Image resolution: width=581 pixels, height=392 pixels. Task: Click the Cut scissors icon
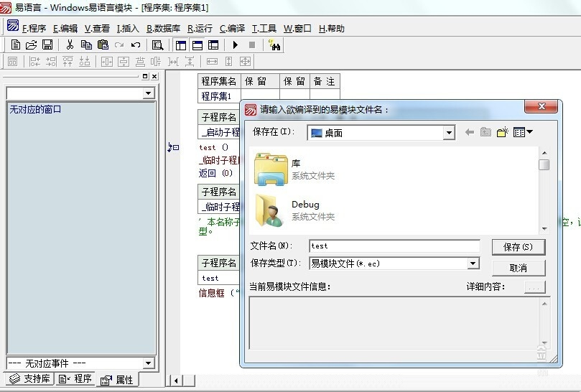click(70, 45)
